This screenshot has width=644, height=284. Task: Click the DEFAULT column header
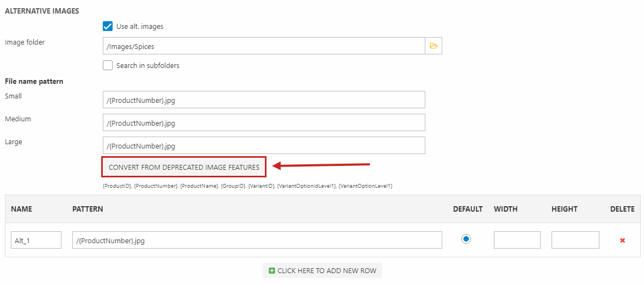[x=467, y=209]
